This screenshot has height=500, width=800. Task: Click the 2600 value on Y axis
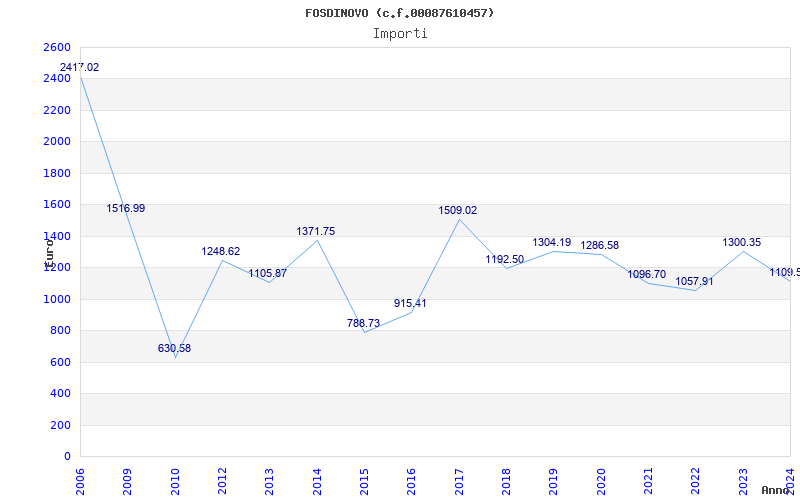tap(57, 47)
